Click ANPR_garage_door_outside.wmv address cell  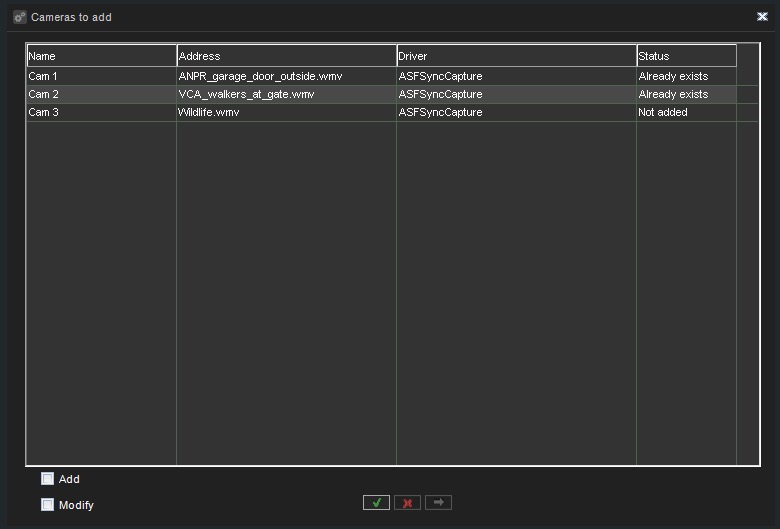click(260, 76)
